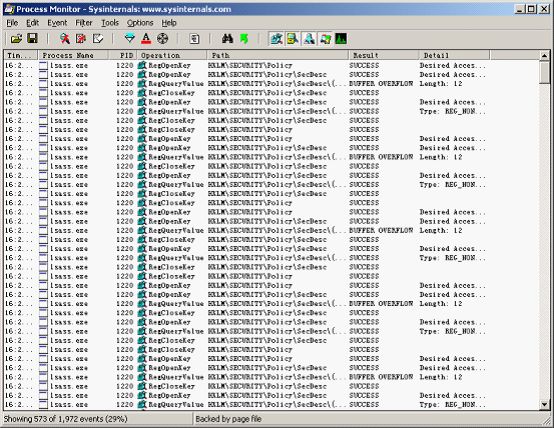The width and height of the screenshot is (554, 428).
Task: Toggle Show File System Activity button
Action: click(x=293, y=39)
